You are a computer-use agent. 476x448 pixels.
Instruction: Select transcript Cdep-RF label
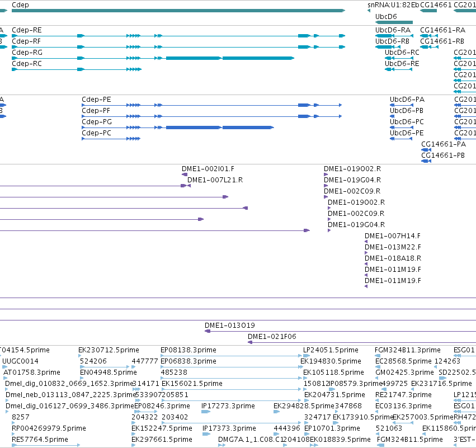click(26, 41)
